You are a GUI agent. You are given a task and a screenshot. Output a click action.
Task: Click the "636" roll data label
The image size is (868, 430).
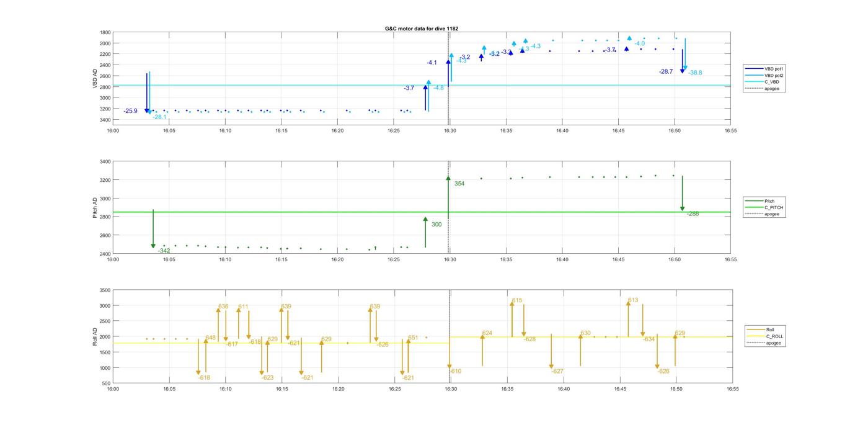click(x=223, y=307)
